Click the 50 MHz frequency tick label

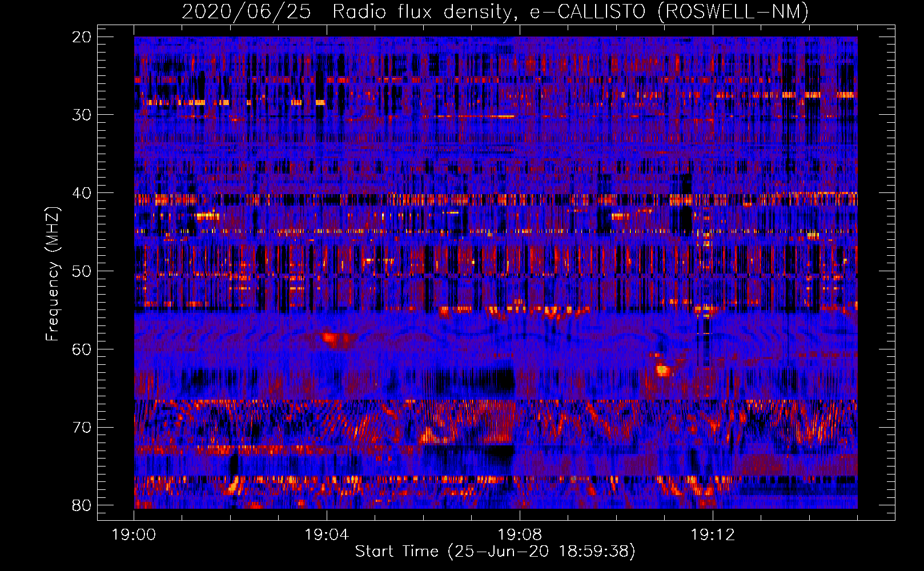(82, 271)
